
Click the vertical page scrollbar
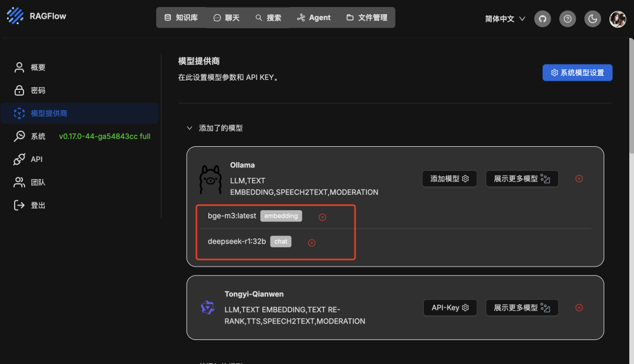(631, 96)
